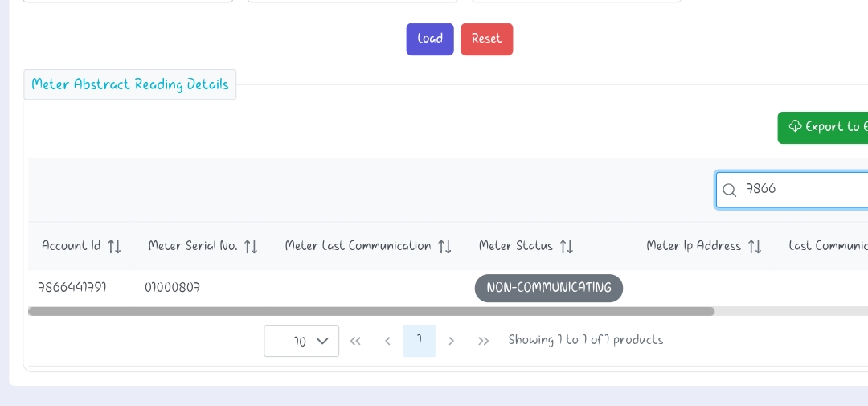
Task: Click the NON-COMMUNICATING status badge
Action: [x=549, y=288]
